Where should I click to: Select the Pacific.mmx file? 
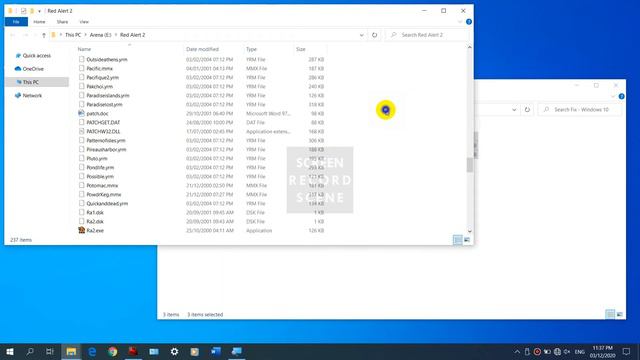coord(99,69)
